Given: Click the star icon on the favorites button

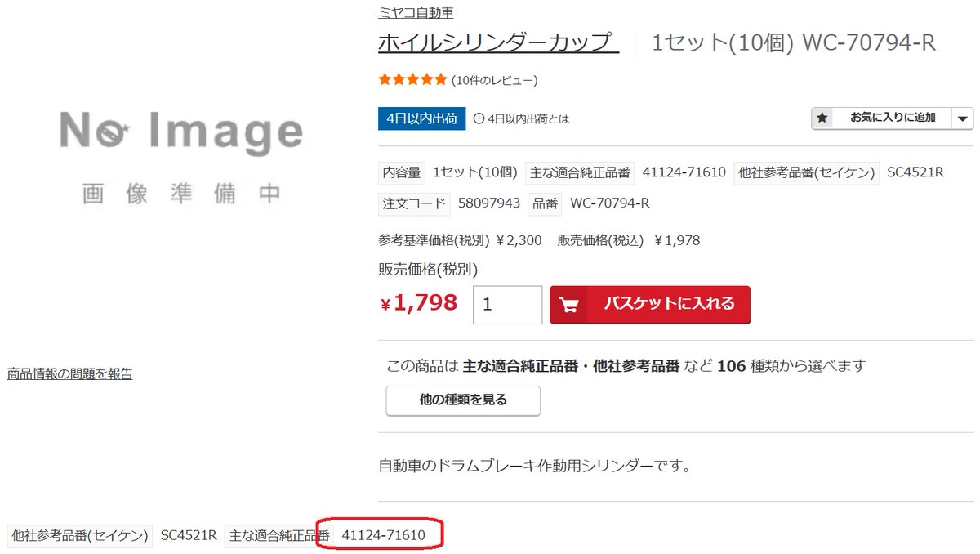Looking at the screenshot, I should (x=822, y=118).
